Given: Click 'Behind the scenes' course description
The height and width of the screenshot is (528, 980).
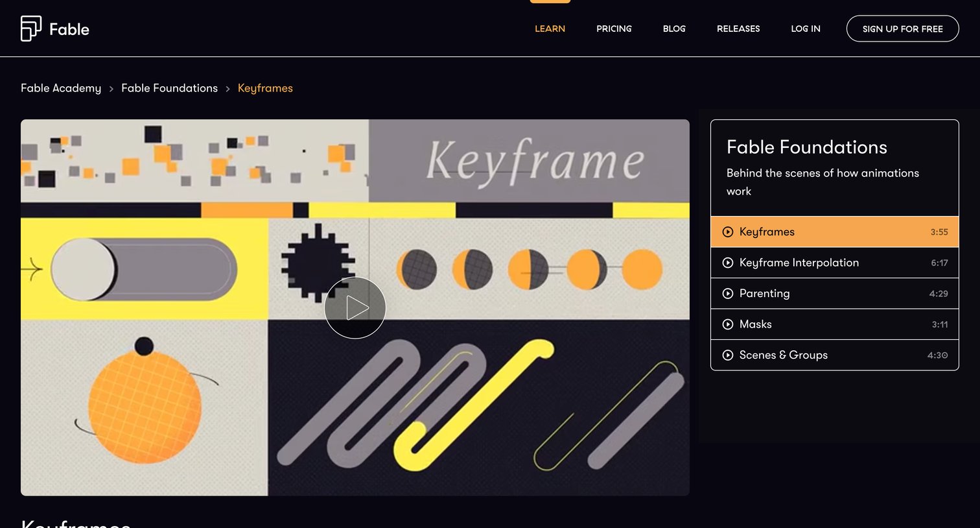Looking at the screenshot, I should tap(822, 182).
